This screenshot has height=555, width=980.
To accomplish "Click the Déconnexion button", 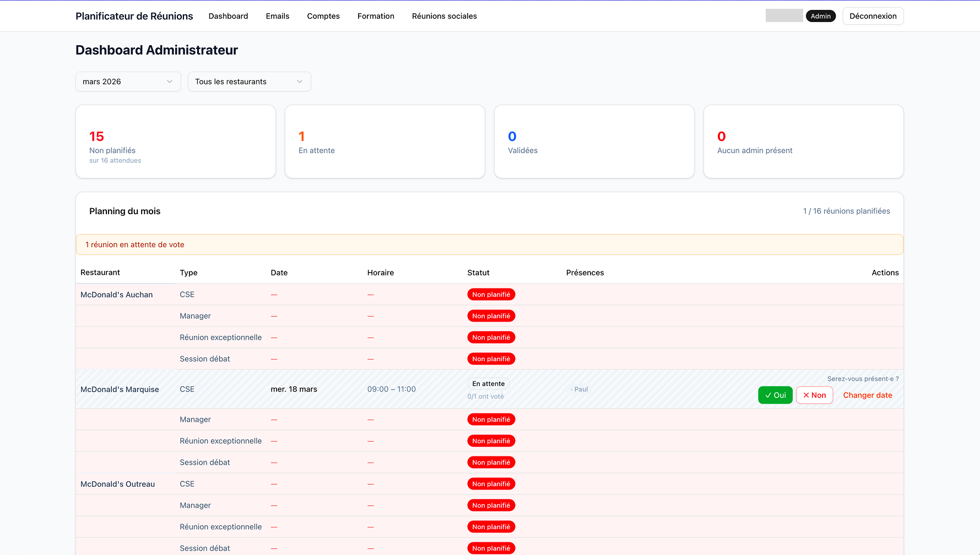I will 873,16.
